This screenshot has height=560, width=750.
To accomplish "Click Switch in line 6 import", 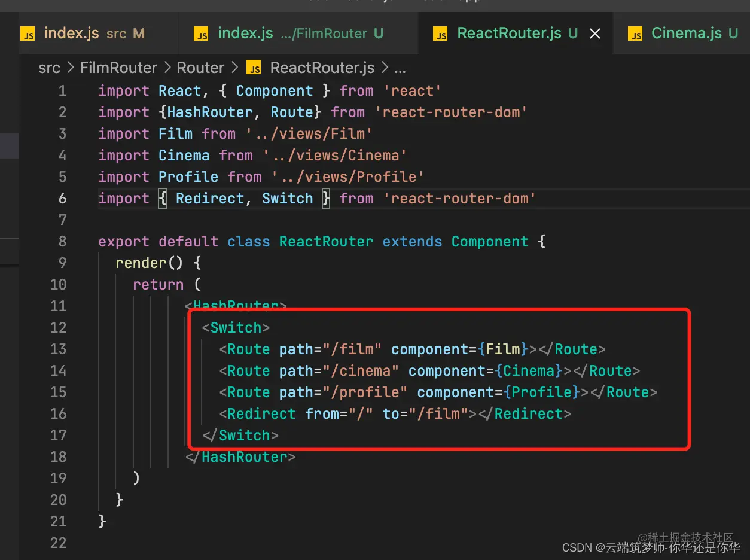I will pyautogui.click(x=288, y=199).
